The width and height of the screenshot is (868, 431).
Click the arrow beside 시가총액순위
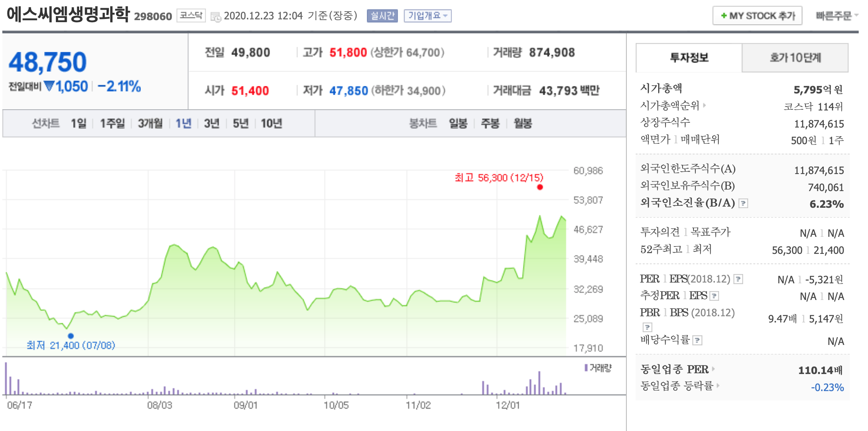coord(704,105)
